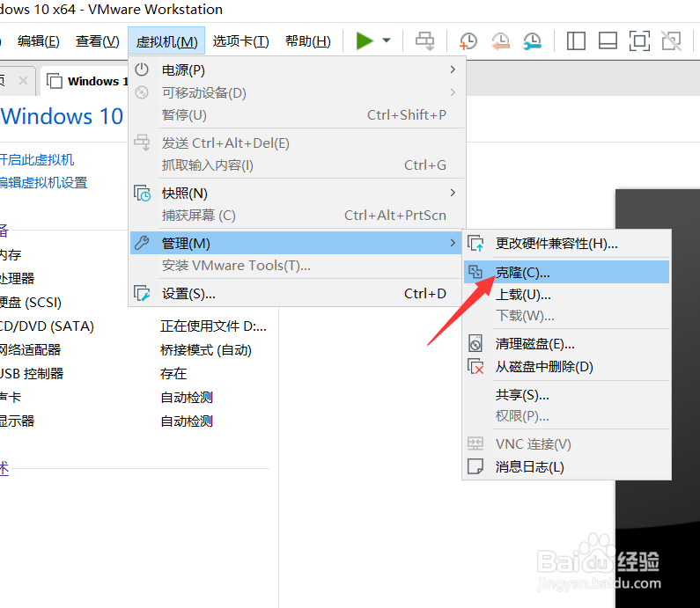Screen dimensions: 700x608
Task: Click the Unity mode toolbar icon
Action: pos(671,41)
